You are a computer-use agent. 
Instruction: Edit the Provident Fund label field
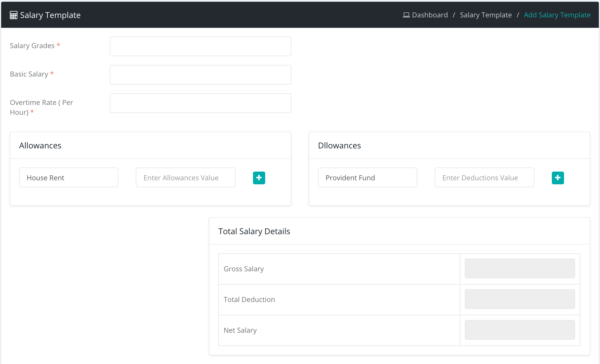click(x=367, y=177)
